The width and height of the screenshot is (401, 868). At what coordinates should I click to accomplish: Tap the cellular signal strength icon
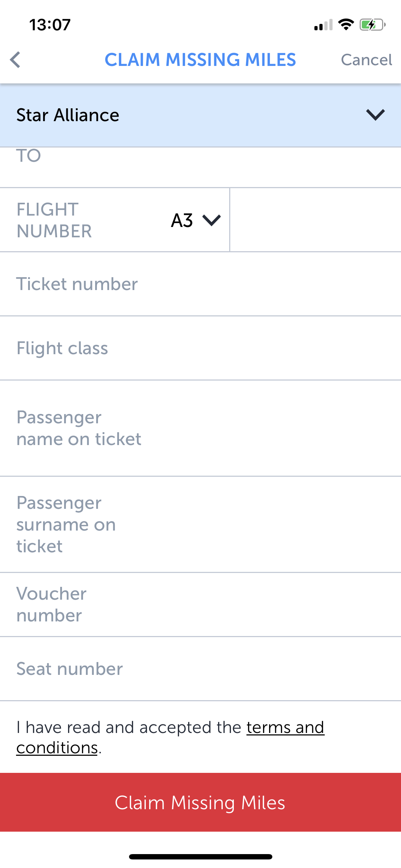click(323, 25)
